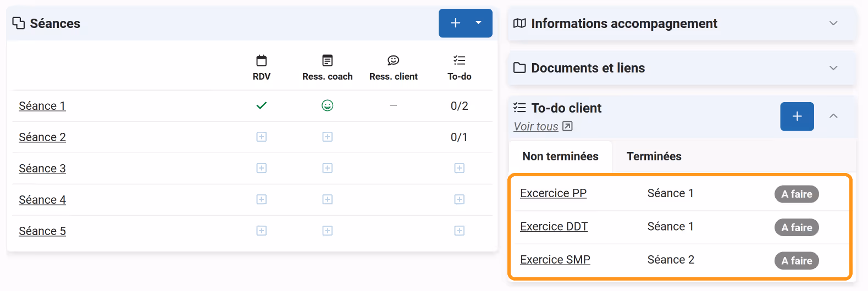Viewport: 868px width, 291px height.
Task: Open the Excercice PP to-do
Action: [x=554, y=193]
